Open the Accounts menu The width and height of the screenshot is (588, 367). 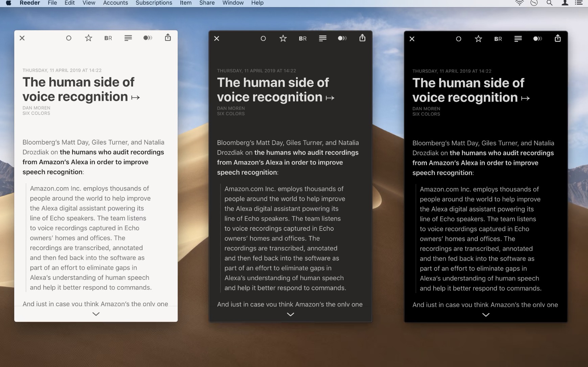coord(116,3)
